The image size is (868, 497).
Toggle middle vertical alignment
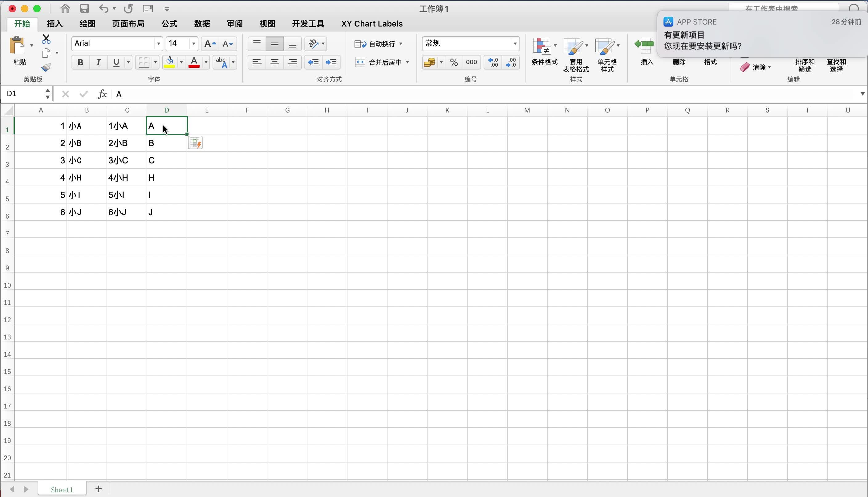pyautogui.click(x=274, y=44)
